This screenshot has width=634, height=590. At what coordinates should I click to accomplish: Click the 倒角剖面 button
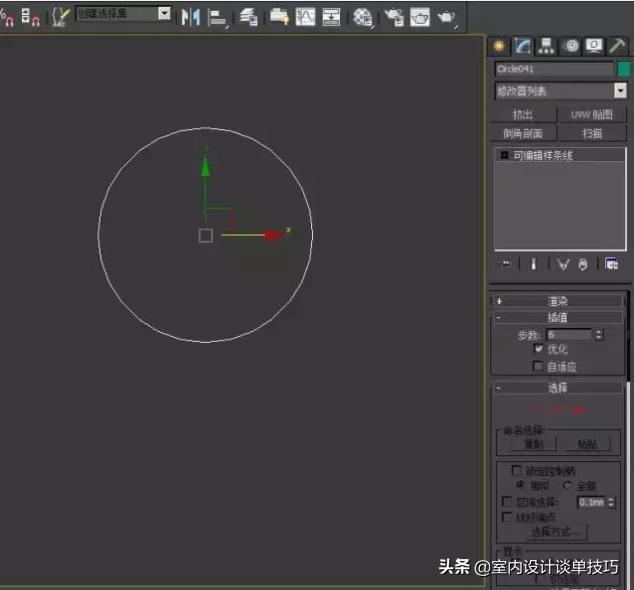tap(523, 134)
